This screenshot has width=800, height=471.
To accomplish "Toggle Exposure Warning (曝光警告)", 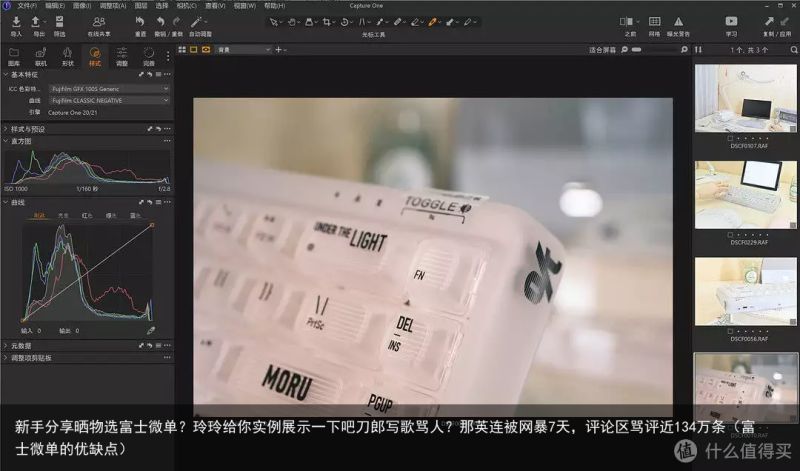I will [x=678, y=21].
